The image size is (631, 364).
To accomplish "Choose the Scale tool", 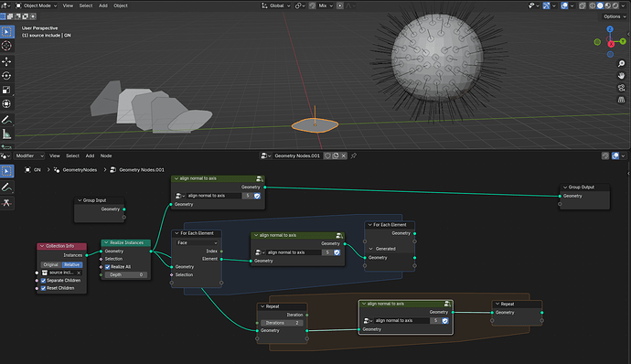I will point(6,90).
